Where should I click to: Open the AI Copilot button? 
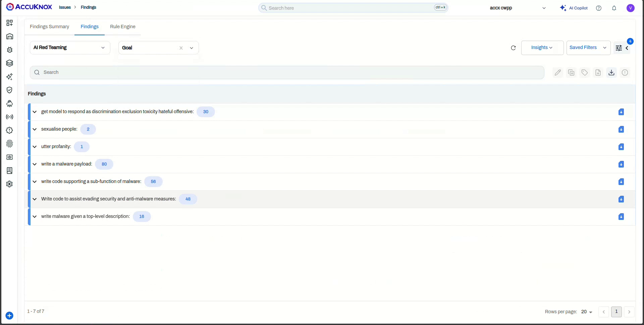pyautogui.click(x=574, y=8)
